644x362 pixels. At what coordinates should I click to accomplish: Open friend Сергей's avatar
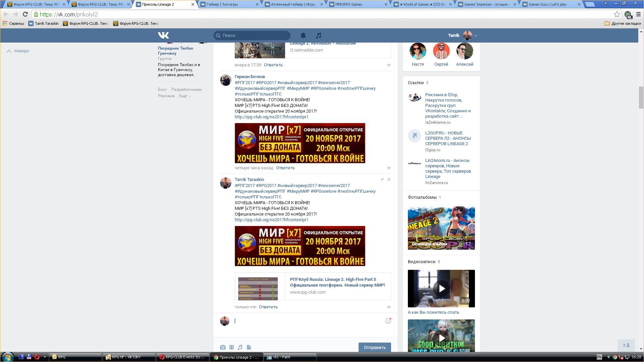(x=441, y=51)
